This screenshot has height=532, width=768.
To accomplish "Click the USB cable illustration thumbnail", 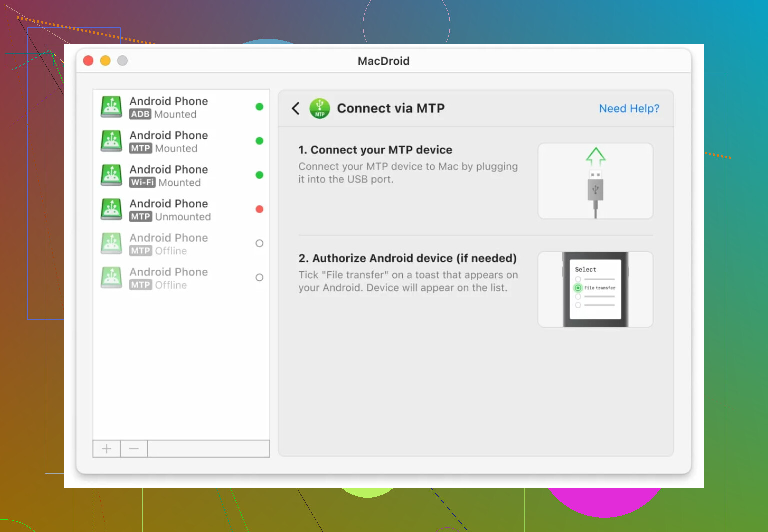I will [x=595, y=181].
